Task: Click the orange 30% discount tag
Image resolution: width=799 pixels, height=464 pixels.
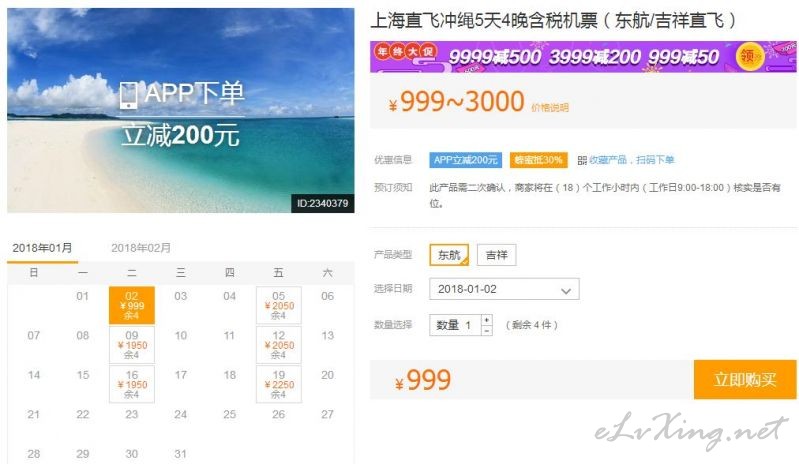Action: click(x=538, y=160)
